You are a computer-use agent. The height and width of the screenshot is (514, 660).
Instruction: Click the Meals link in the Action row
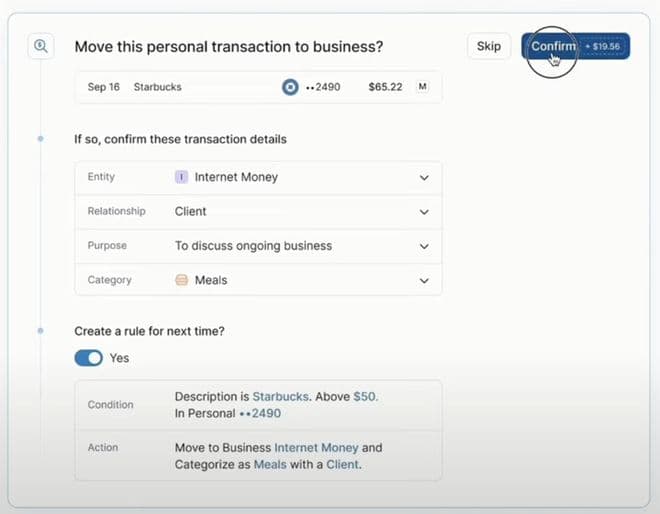coord(269,464)
